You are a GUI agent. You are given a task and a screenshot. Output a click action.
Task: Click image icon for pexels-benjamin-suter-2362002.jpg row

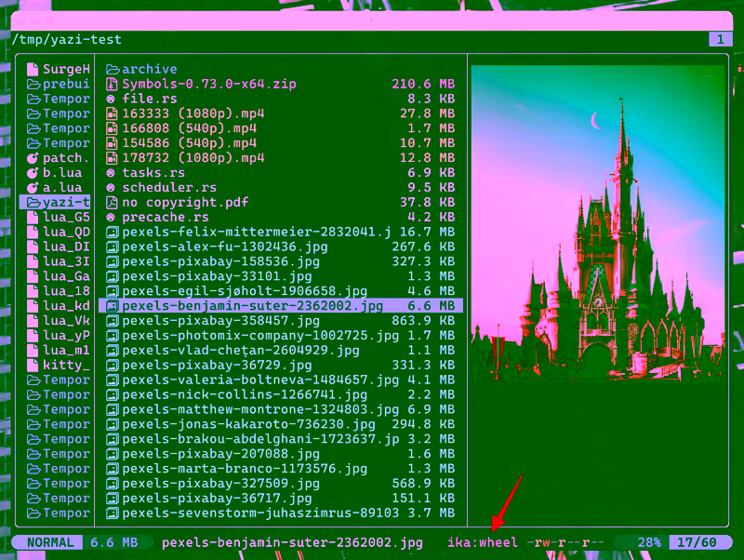click(112, 306)
